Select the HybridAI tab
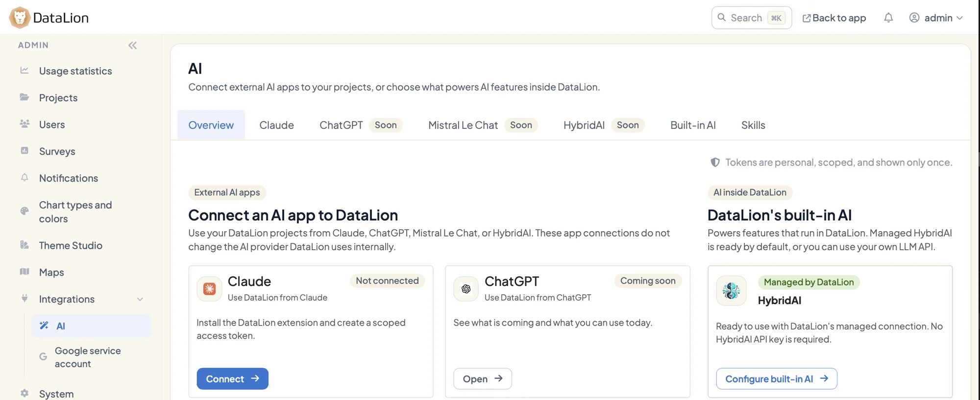Screen dimensions: 980x400 click(x=604, y=125)
